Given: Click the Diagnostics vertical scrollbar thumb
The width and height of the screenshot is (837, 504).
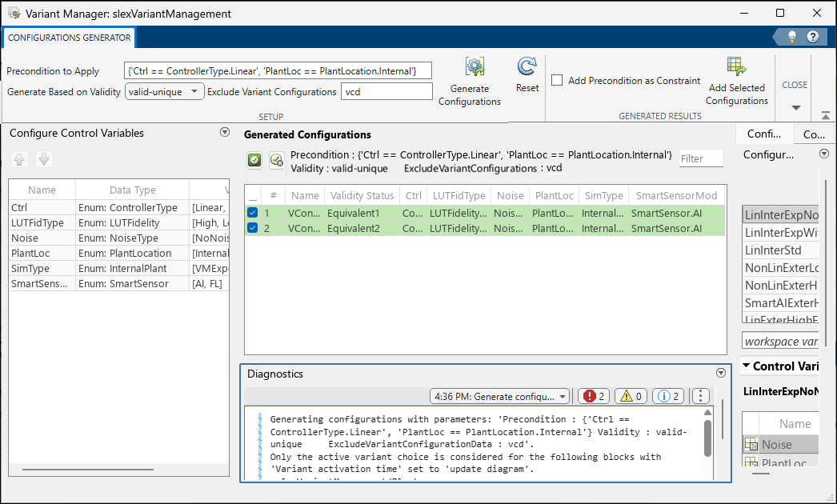Looking at the screenshot, I should pos(707,438).
